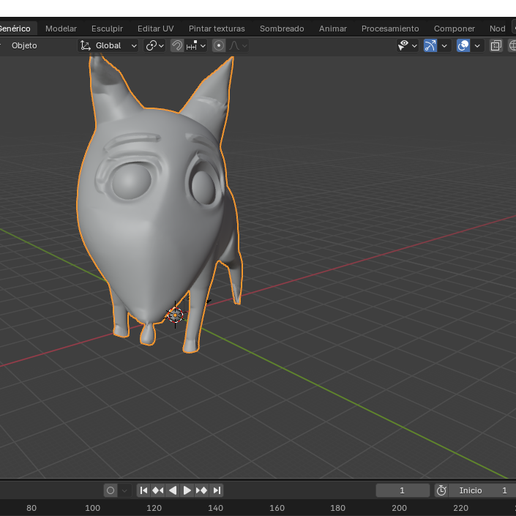Switch to the Editar UV workspace
The width and height of the screenshot is (516, 516).
pyautogui.click(x=156, y=29)
